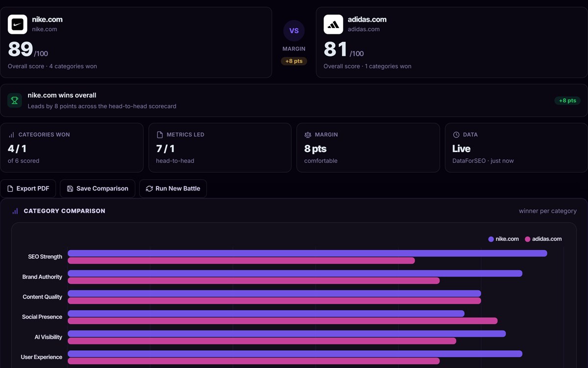Screen dimensions: 588x368
Task: Click the adidas.com AI Visibility bar
Action: click(x=262, y=341)
